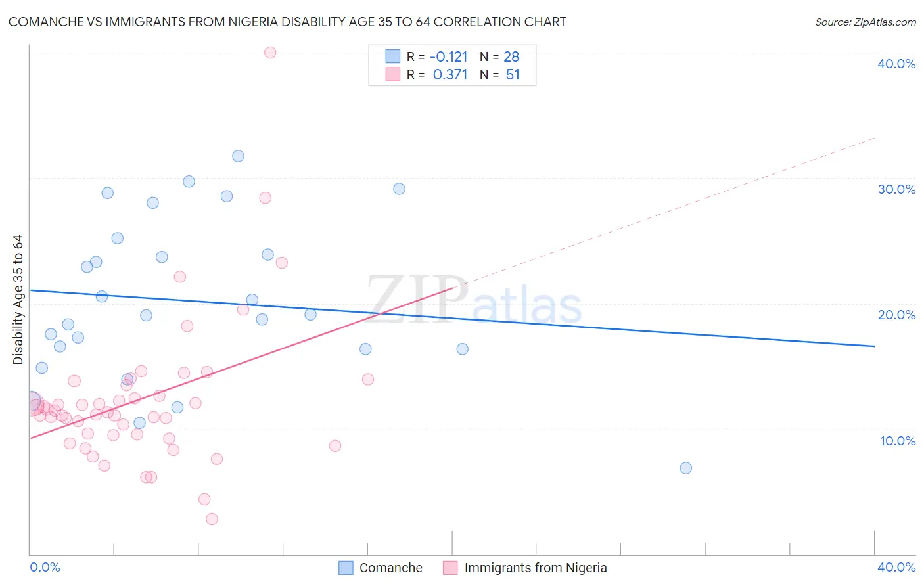Select the highest blue Comanche data point
924x586 pixels.
(x=238, y=156)
